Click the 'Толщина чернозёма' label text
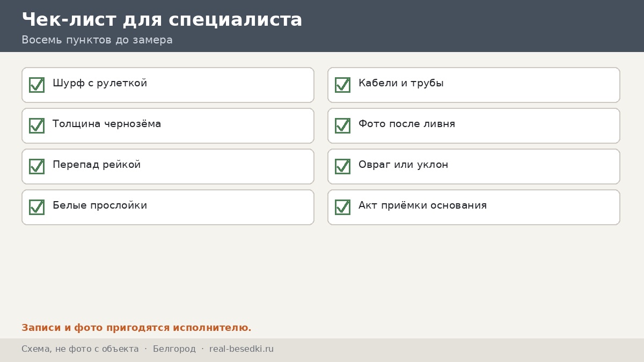The image size is (644, 362). pyautogui.click(x=107, y=124)
